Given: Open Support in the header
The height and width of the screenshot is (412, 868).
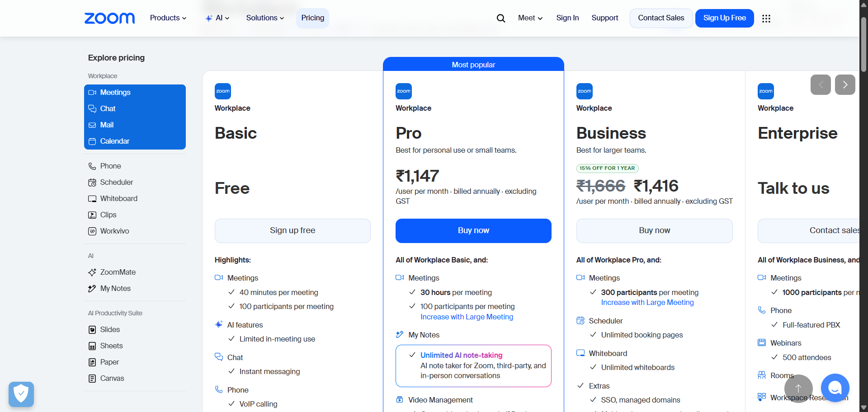Looking at the screenshot, I should [x=605, y=18].
